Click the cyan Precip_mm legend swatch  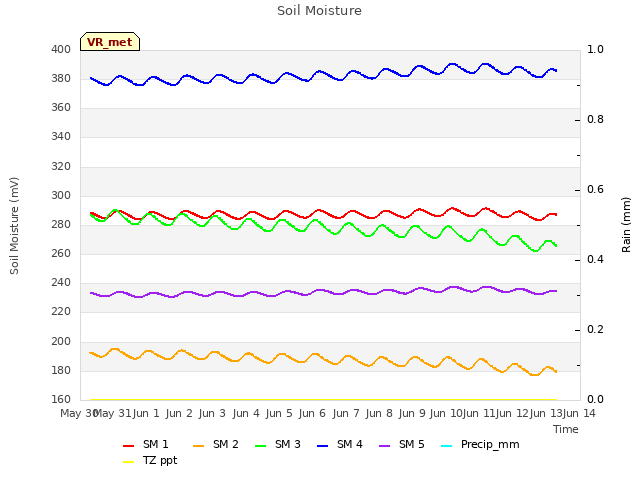(447, 445)
